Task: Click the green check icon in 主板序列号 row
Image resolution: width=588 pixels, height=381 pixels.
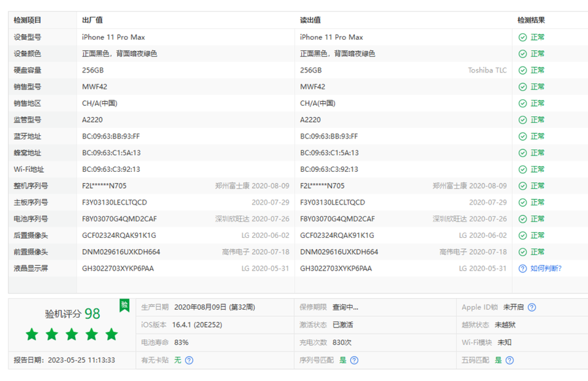Action: (x=523, y=202)
